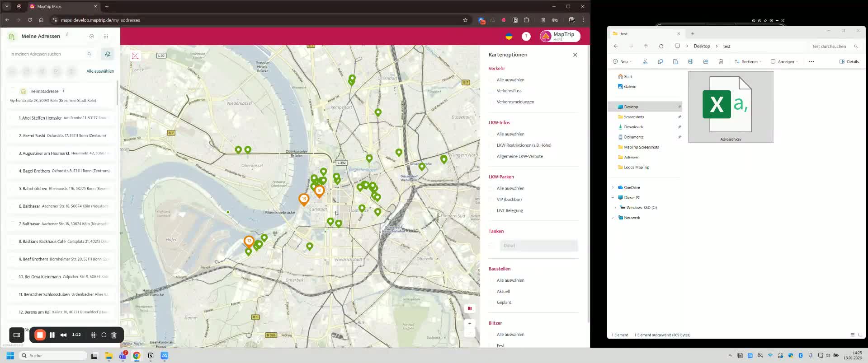Open the Anzeigen dropdown in File Explorer

coord(784,61)
